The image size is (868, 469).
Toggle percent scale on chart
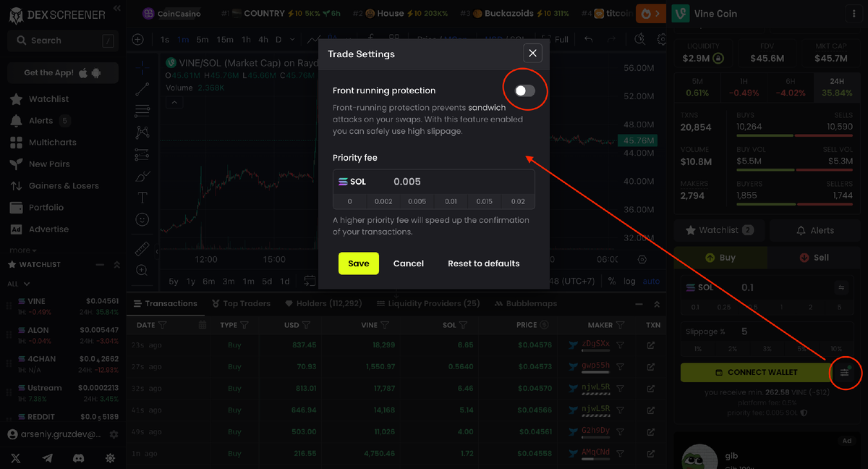coord(612,281)
